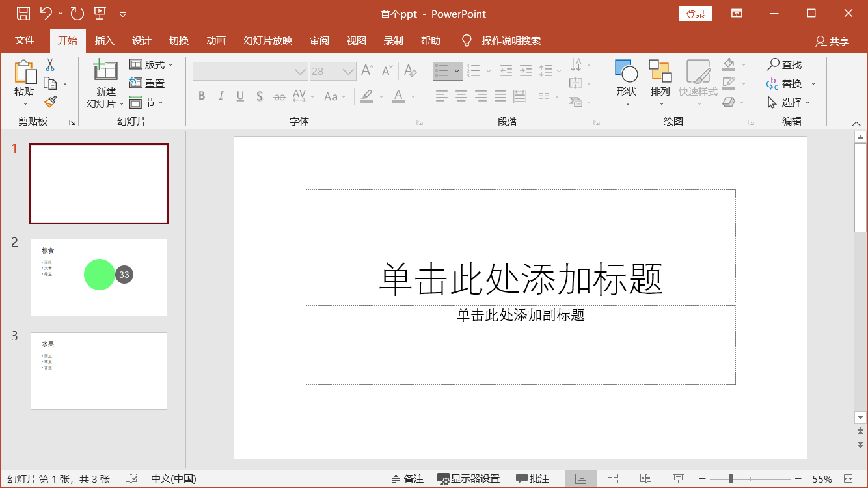This screenshot has height=488, width=868.
Task: Click the Copy icon in clipboard group
Action: (50, 83)
